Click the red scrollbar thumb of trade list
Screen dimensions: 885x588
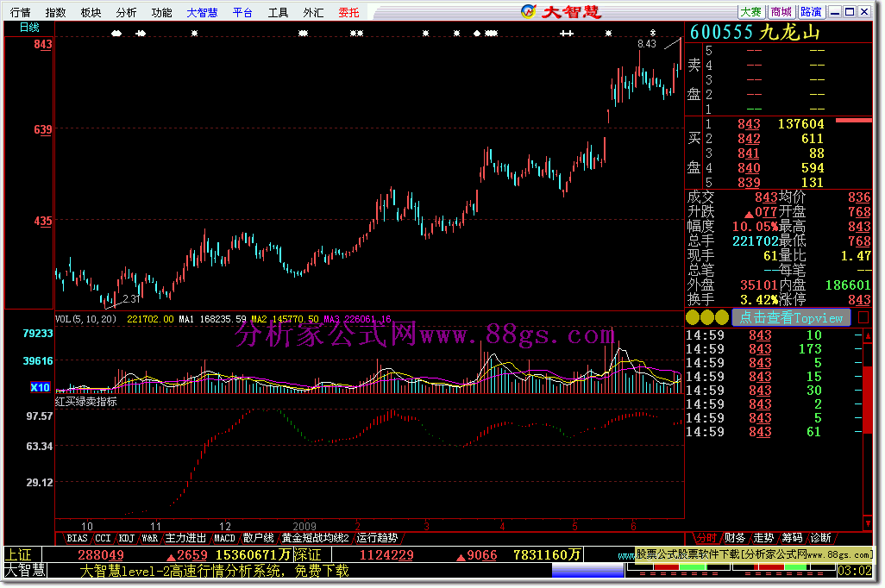point(868,402)
